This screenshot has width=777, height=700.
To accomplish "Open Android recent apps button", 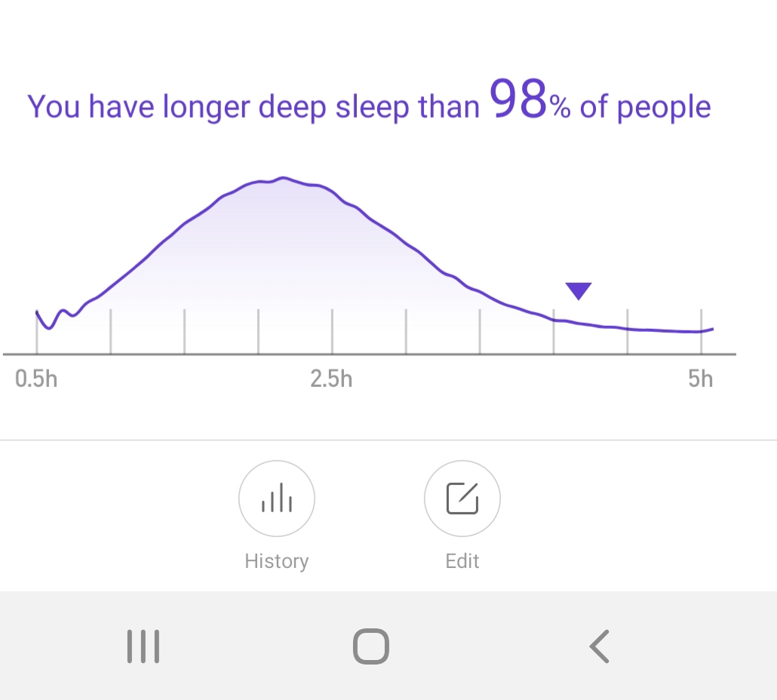I will [x=143, y=646].
